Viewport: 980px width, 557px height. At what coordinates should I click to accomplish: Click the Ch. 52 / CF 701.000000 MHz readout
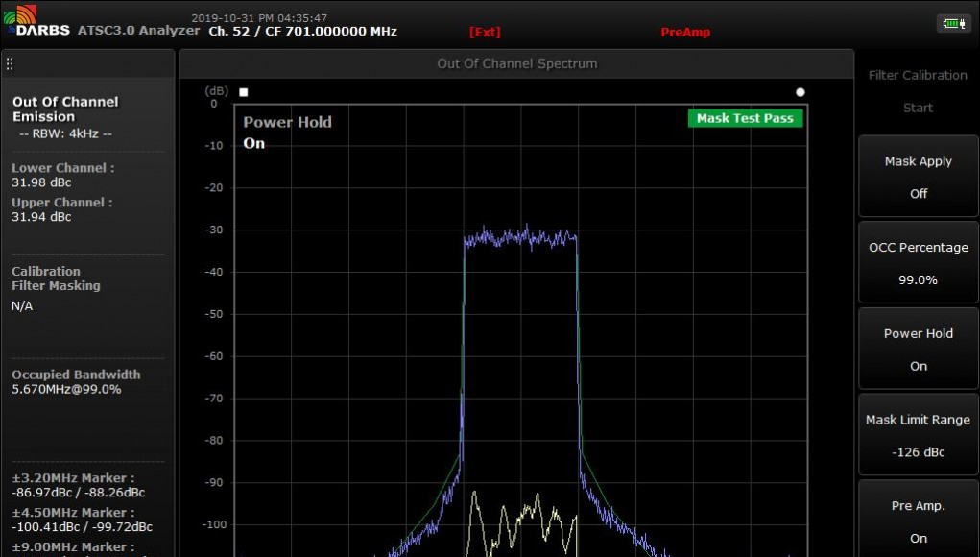[x=303, y=32]
